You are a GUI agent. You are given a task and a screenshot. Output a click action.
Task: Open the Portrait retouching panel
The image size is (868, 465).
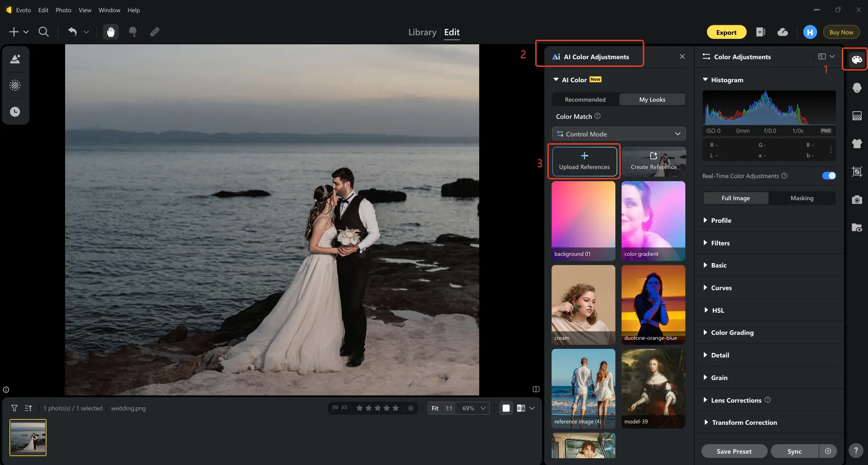point(857,88)
